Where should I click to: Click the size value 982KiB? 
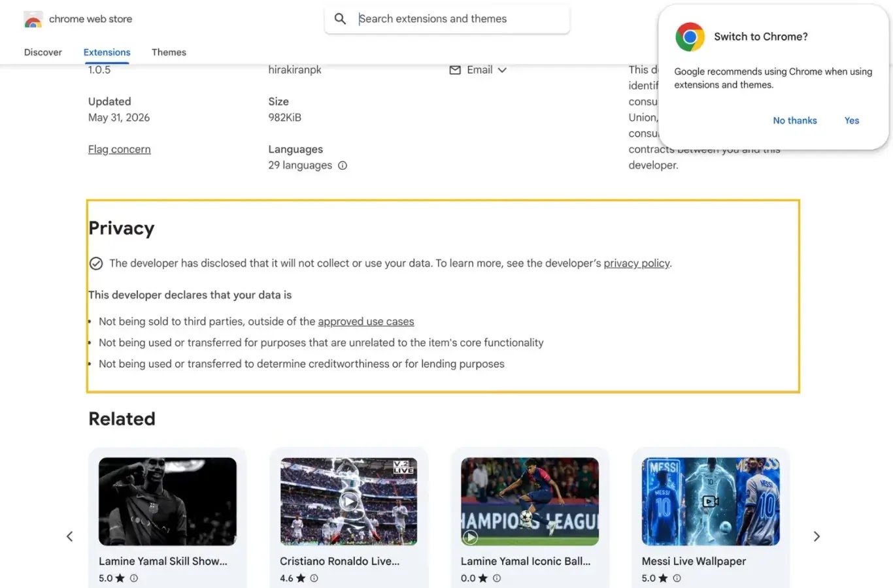pyautogui.click(x=285, y=118)
